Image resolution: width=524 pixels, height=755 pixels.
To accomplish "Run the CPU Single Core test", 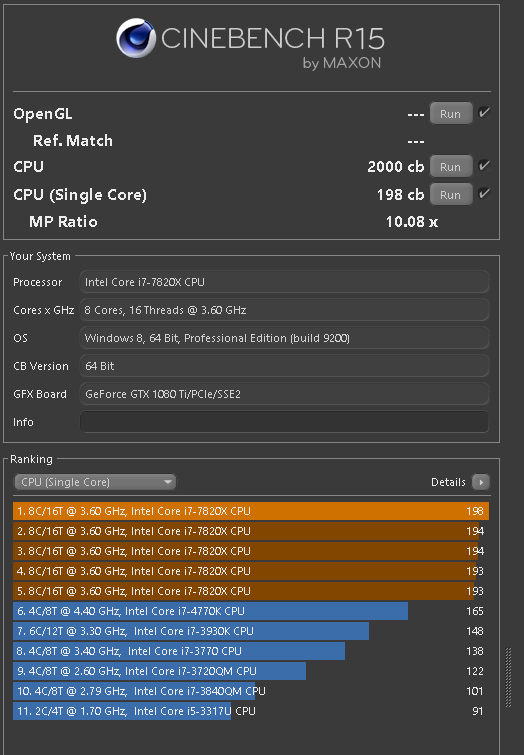I will tap(451, 195).
